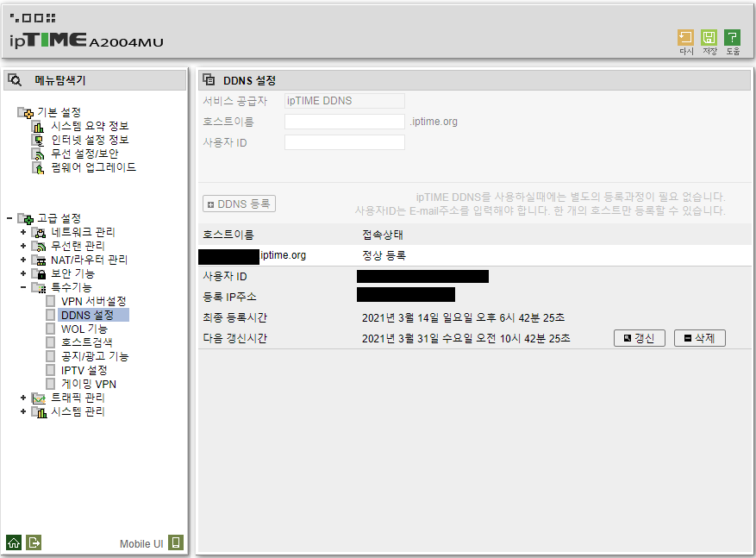Select IPTV 설정 in the tree

click(84, 370)
